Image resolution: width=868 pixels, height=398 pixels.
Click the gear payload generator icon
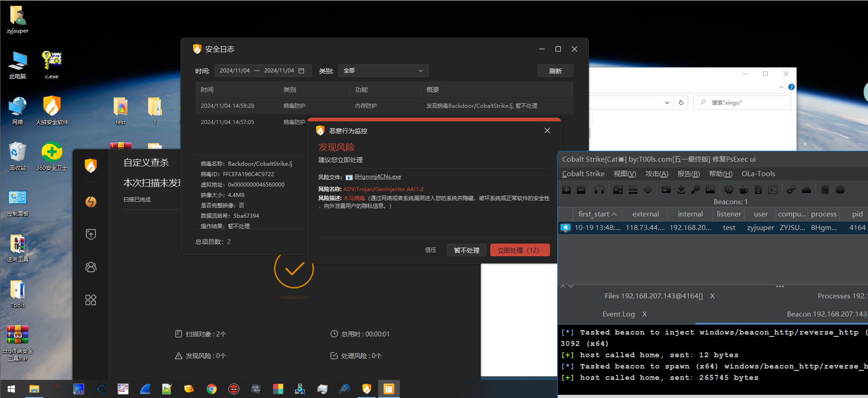tap(729, 190)
